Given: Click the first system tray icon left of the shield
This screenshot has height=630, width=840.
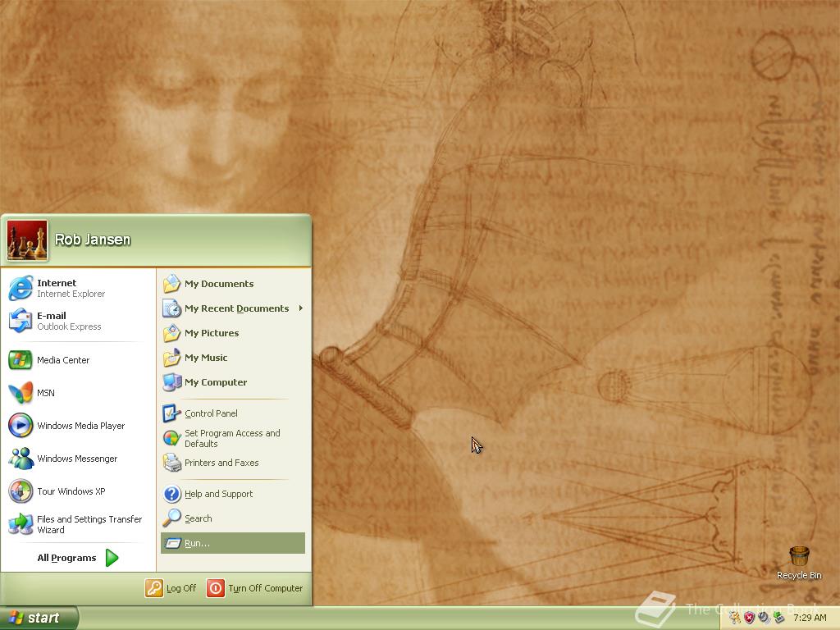Looking at the screenshot, I should [734, 619].
